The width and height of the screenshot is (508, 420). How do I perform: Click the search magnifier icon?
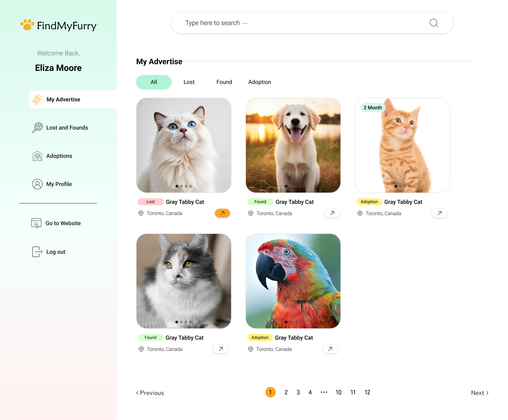[x=434, y=23]
